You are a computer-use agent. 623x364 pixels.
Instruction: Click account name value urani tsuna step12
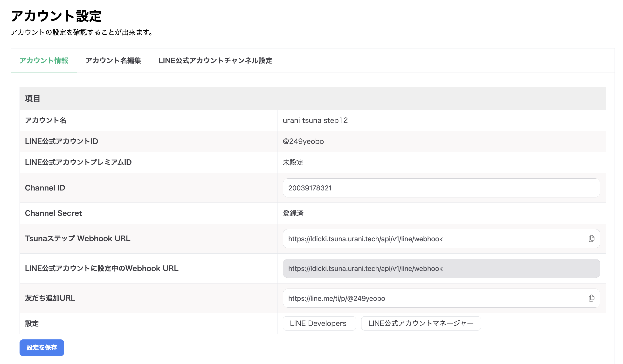pos(315,121)
